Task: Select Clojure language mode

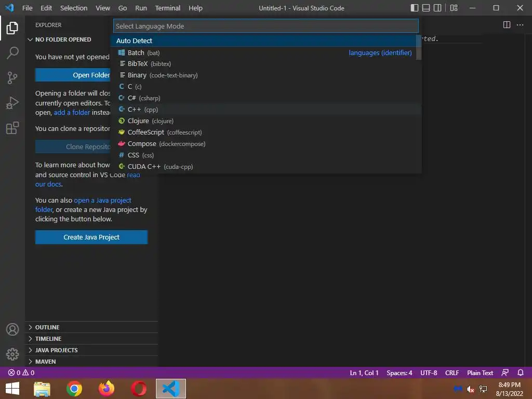Action: (265, 121)
